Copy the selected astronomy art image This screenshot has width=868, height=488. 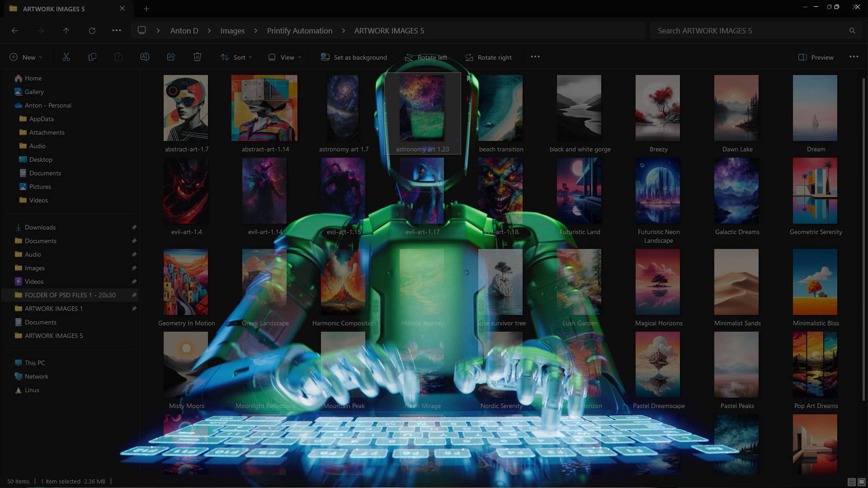[93, 57]
